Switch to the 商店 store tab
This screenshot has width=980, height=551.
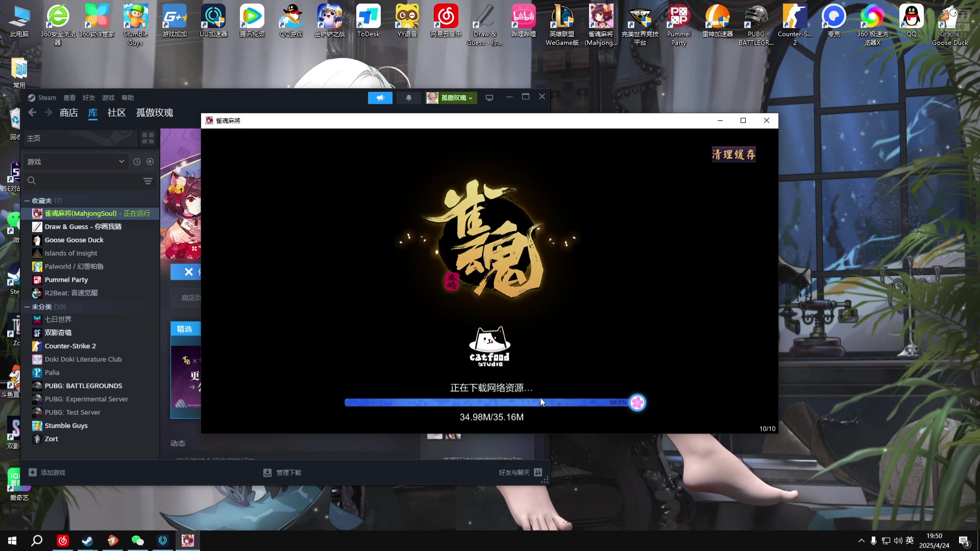click(x=69, y=113)
